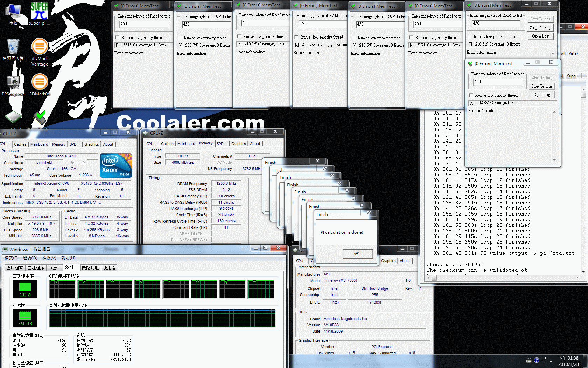Click the language bar restore icon in tray
Screen dimensions: 588x368
(x=544, y=359)
